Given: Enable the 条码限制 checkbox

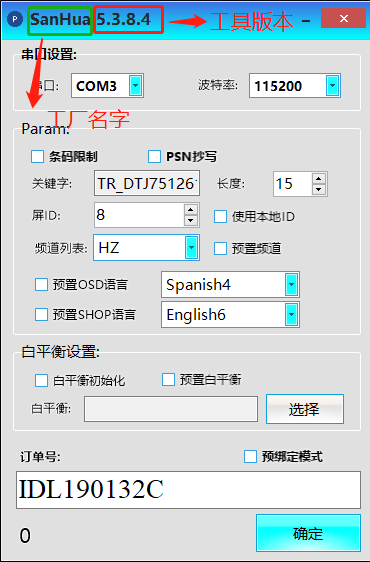Looking at the screenshot, I should point(37,157).
